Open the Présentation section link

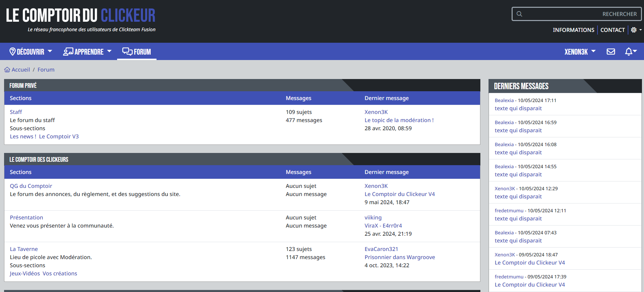tap(26, 217)
